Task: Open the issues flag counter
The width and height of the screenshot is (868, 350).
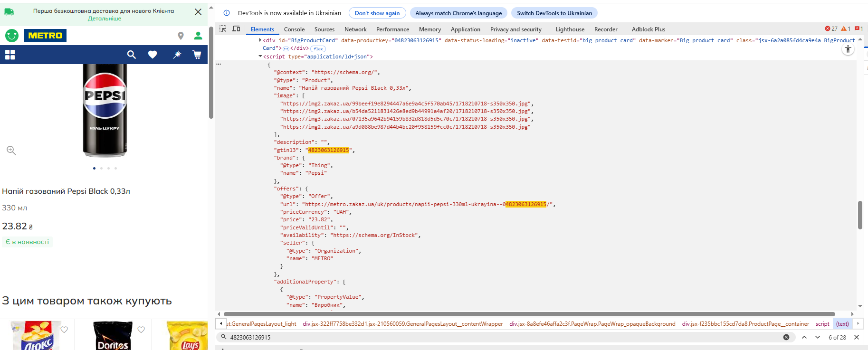Action: [859, 29]
